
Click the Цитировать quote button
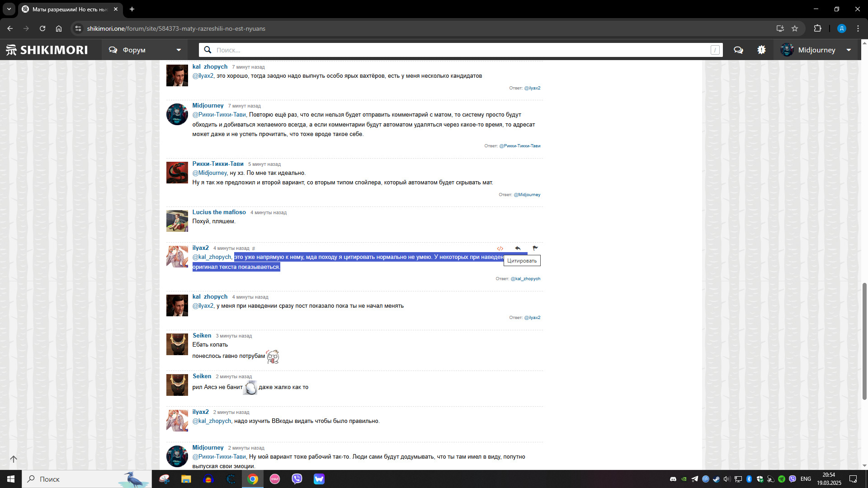coord(522,261)
